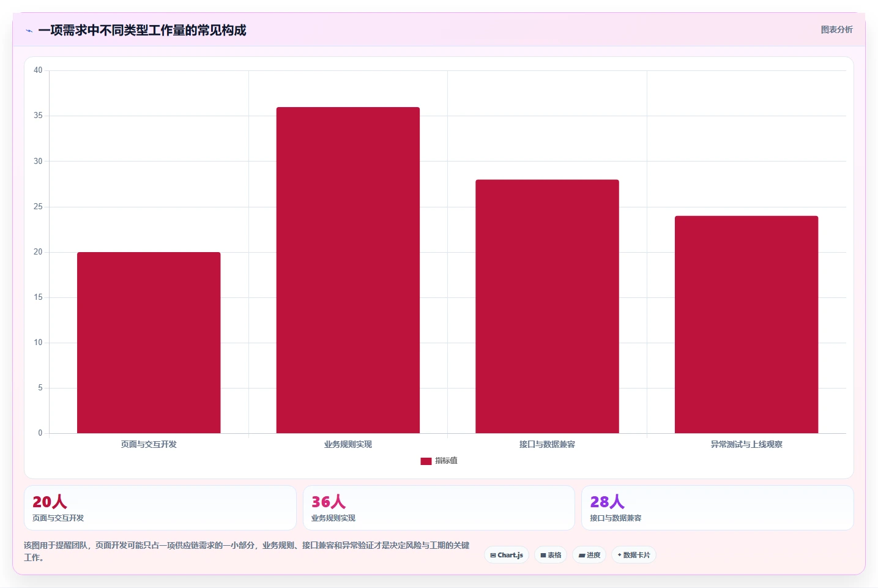Image resolution: width=878 pixels, height=588 pixels.
Task: Click the 接口与数据兼容 caption under 28人
Action: (x=616, y=518)
